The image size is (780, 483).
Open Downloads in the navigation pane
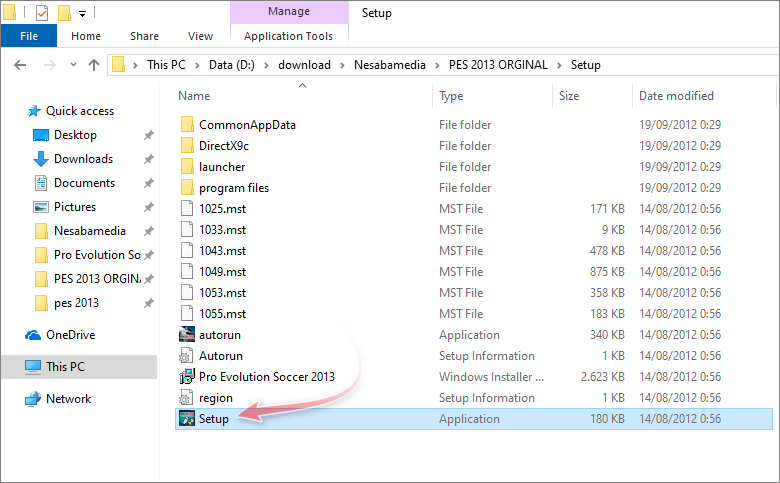[83, 159]
